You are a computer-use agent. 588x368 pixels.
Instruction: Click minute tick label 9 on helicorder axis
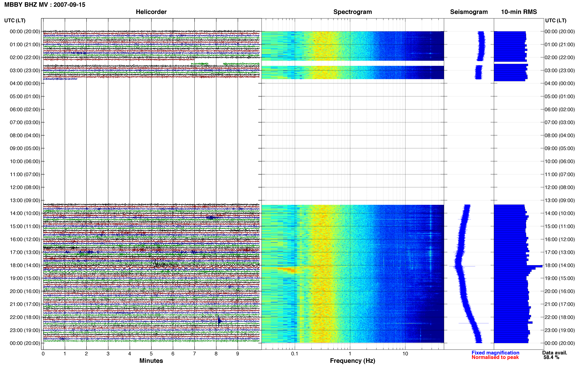(x=238, y=354)
